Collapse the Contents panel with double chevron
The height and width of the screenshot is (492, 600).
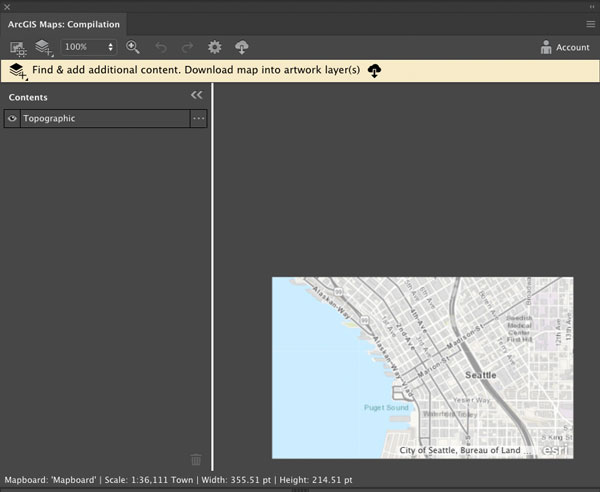[197, 95]
